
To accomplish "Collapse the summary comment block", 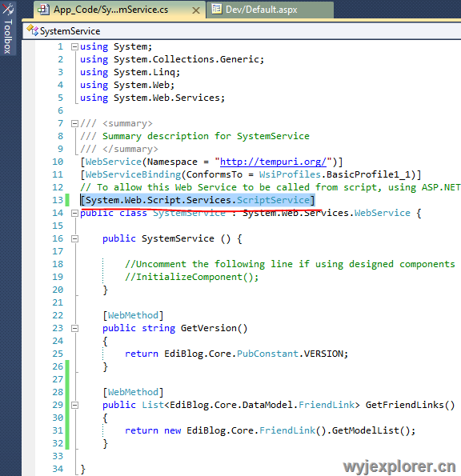I will click(74, 123).
